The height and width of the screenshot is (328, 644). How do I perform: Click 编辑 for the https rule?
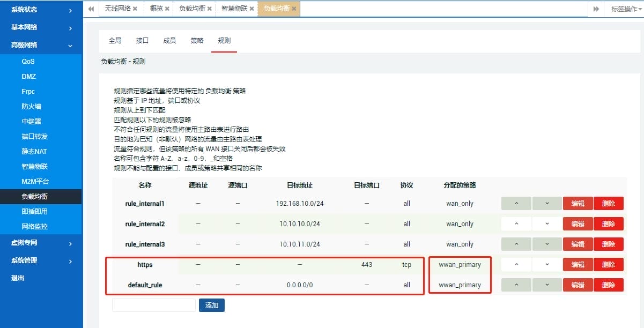578,265
